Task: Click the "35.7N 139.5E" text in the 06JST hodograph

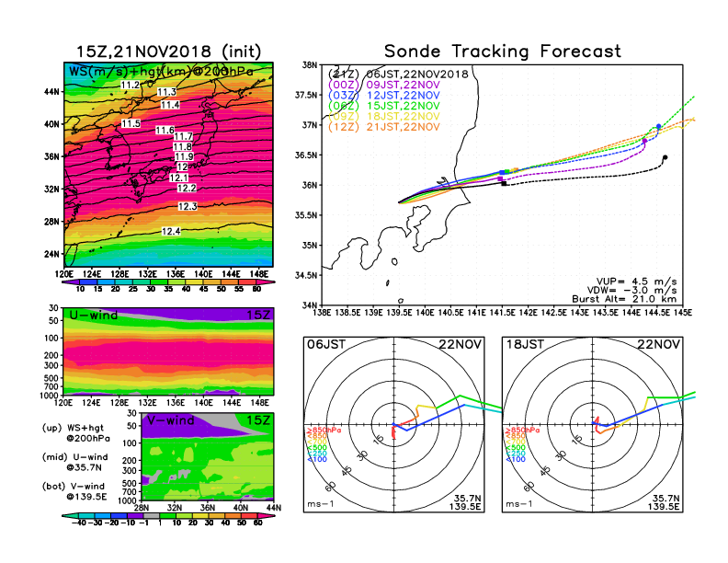Action: pos(465,502)
